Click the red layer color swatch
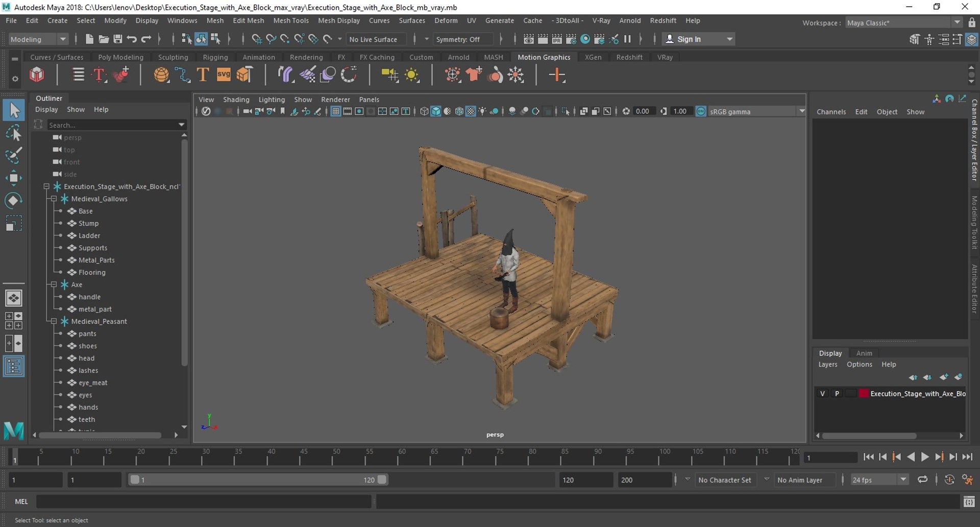Screen dimensions: 980x527 coord(864,393)
